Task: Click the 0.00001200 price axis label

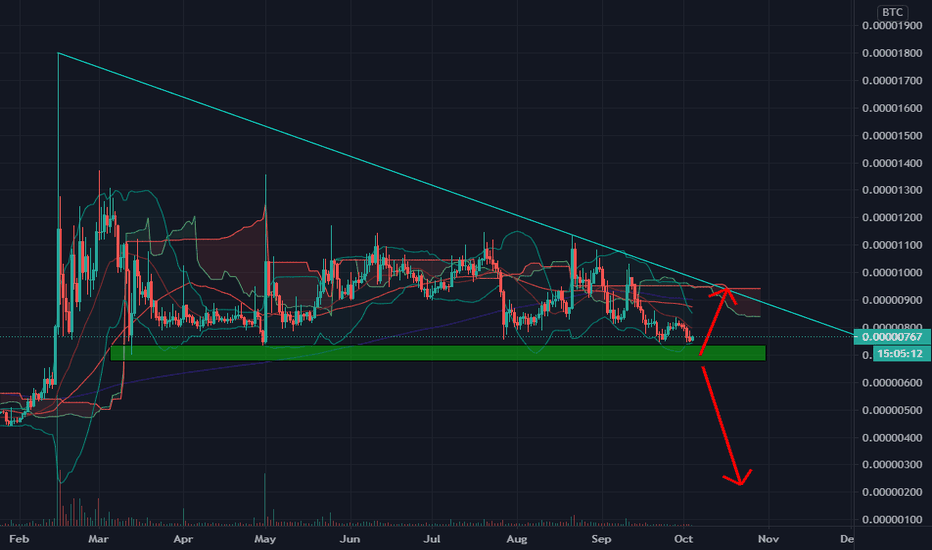Action: tap(892, 218)
